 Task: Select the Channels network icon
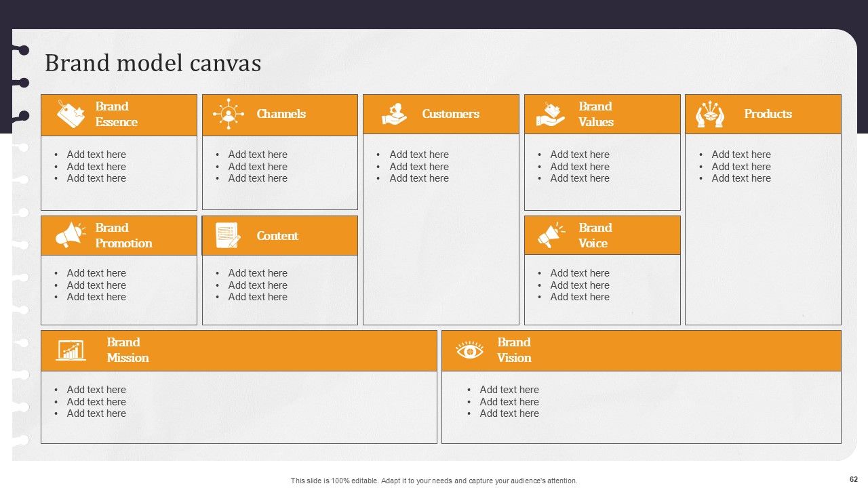pos(229,114)
